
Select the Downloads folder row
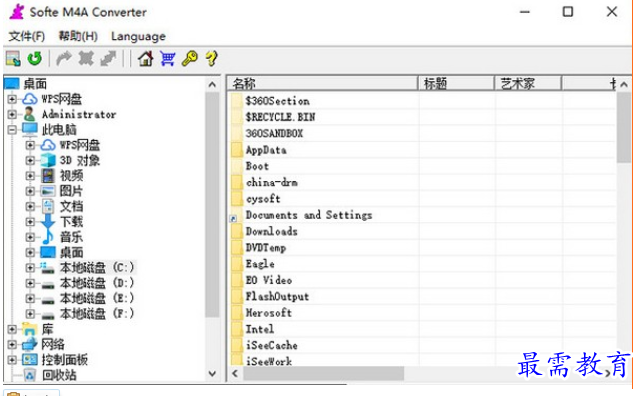(x=422, y=231)
